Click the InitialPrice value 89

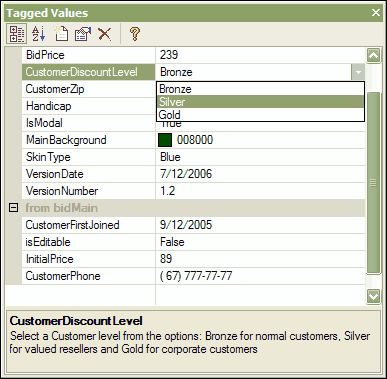(x=166, y=259)
